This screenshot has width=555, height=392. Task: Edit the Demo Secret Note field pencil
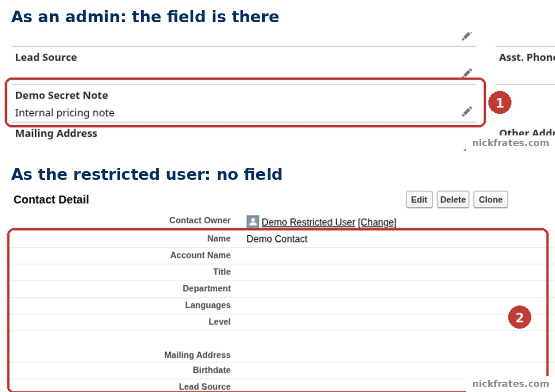point(467,111)
